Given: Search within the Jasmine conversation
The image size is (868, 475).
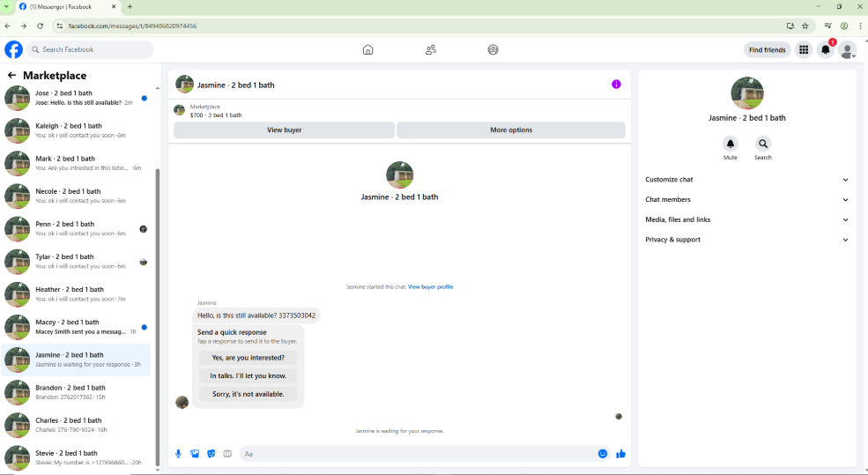Looking at the screenshot, I should coord(763,144).
